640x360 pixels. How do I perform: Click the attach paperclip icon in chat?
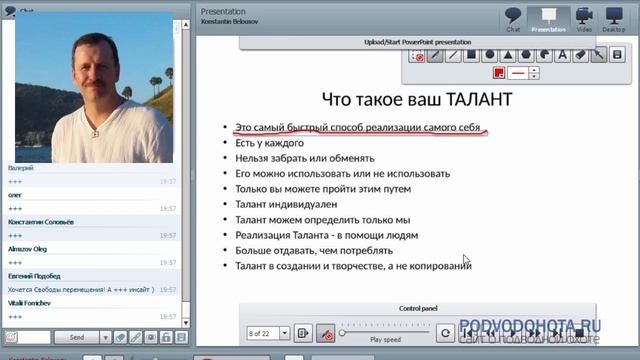coord(120,338)
